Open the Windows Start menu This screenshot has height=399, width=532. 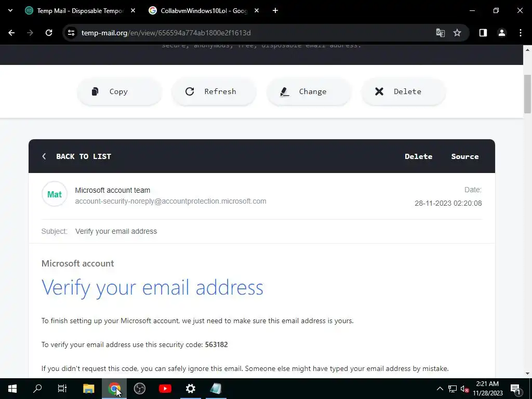click(12, 389)
